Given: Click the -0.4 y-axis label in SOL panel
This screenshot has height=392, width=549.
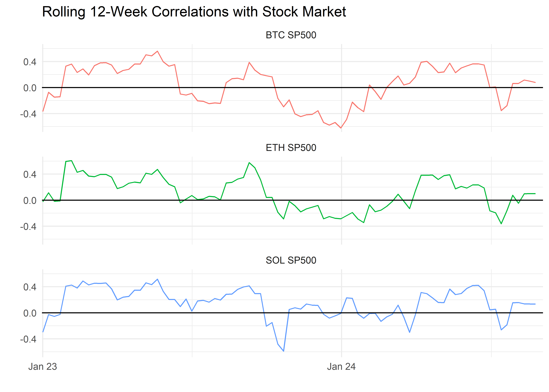Looking at the screenshot, I should pyautogui.click(x=28, y=339).
